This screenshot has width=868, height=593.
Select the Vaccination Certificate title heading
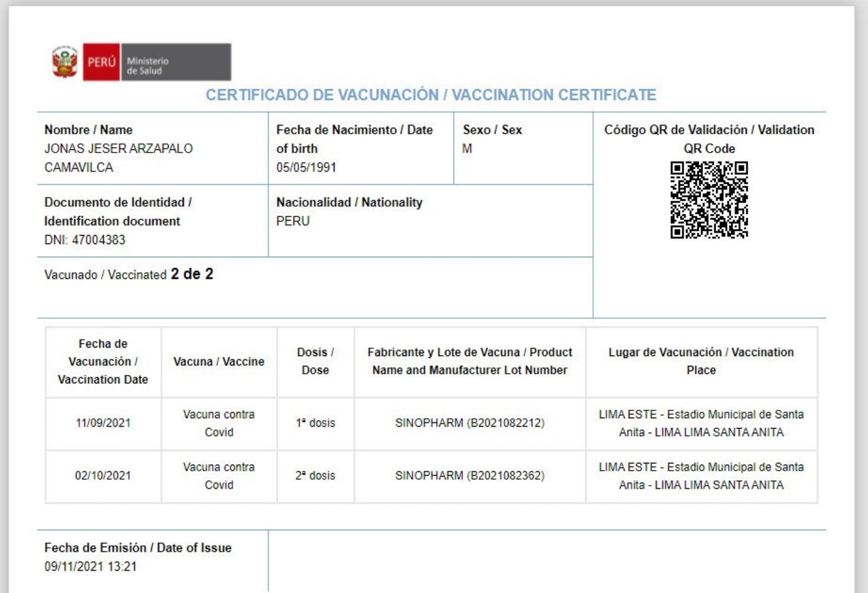(430, 95)
